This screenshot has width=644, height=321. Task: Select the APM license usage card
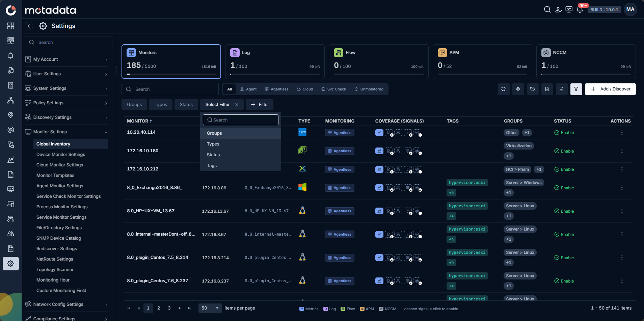pyautogui.click(x=482, y=61)
